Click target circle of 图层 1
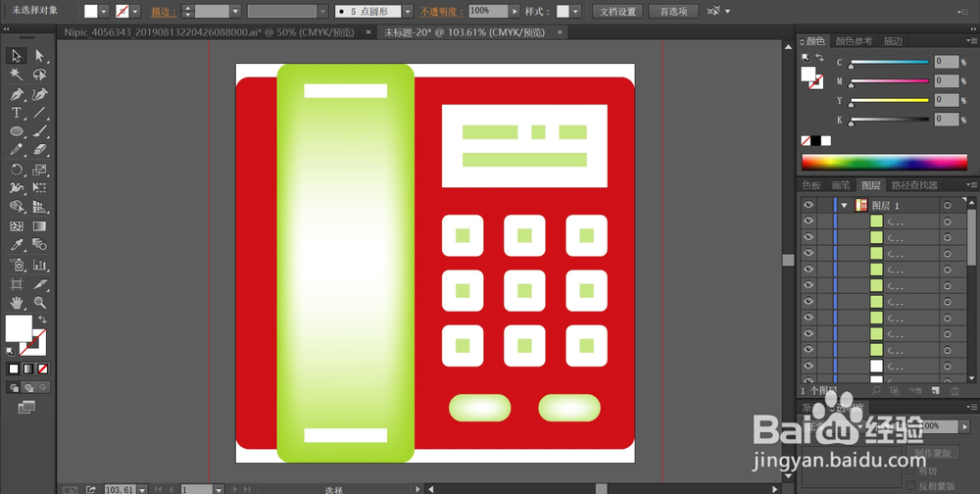 948,205
